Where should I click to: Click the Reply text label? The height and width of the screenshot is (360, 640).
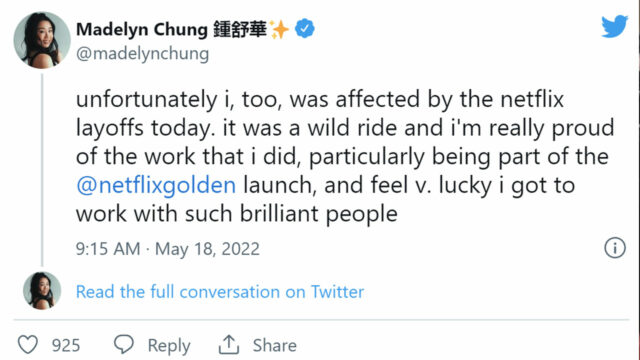pos(169,346)
